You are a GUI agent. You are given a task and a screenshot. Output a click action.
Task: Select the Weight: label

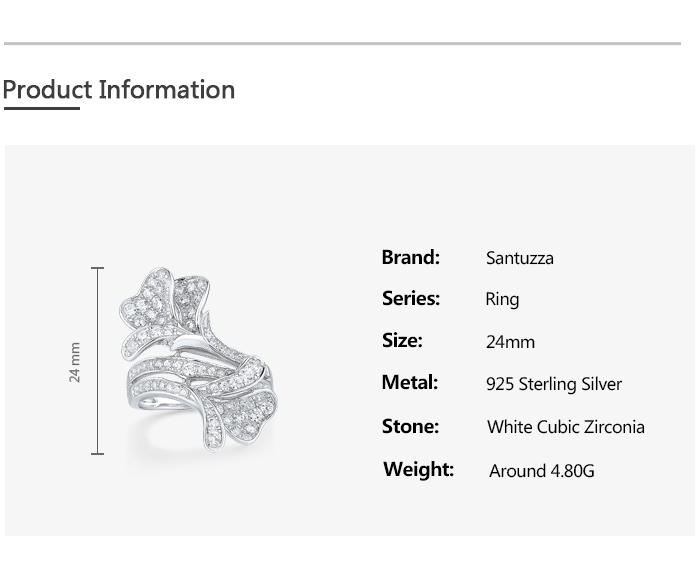(418, 469)
